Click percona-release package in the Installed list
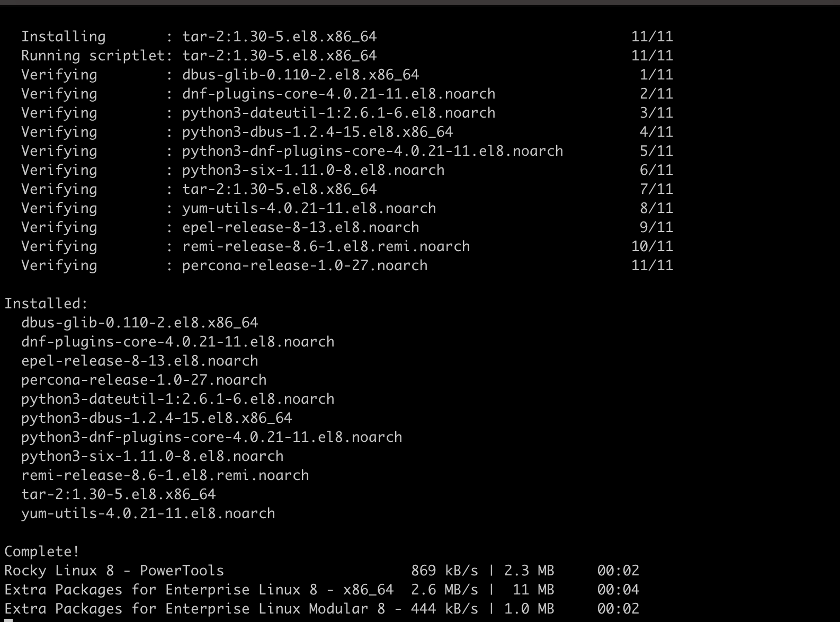The width and height of the screenshot is (840, 622). 144,380
